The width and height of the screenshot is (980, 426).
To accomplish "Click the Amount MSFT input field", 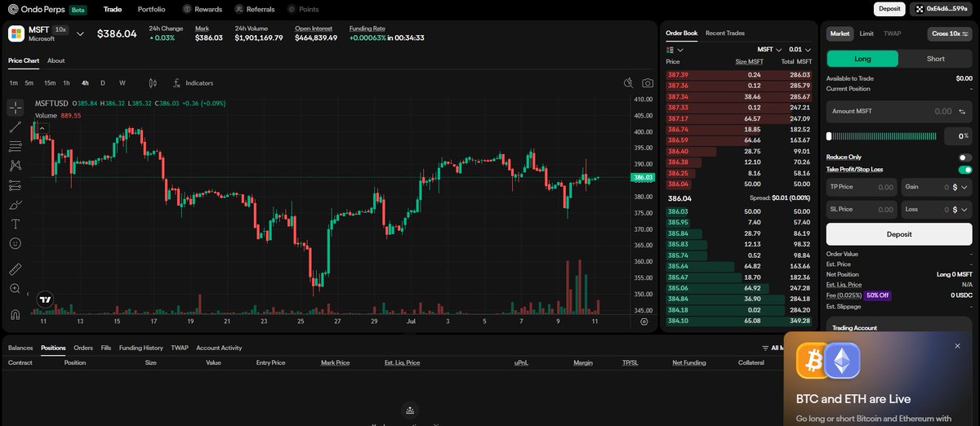I will click(899, 111).
